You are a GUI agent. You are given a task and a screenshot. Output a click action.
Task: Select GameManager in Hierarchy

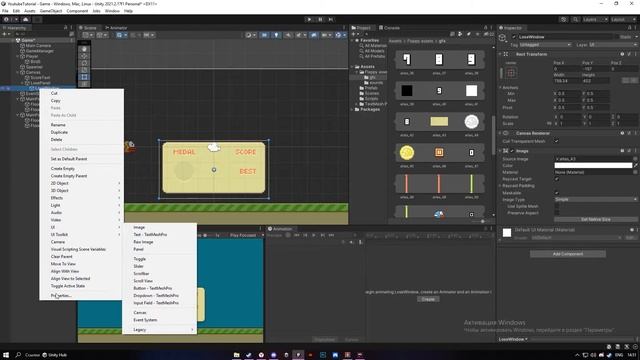tap(40, 51)
